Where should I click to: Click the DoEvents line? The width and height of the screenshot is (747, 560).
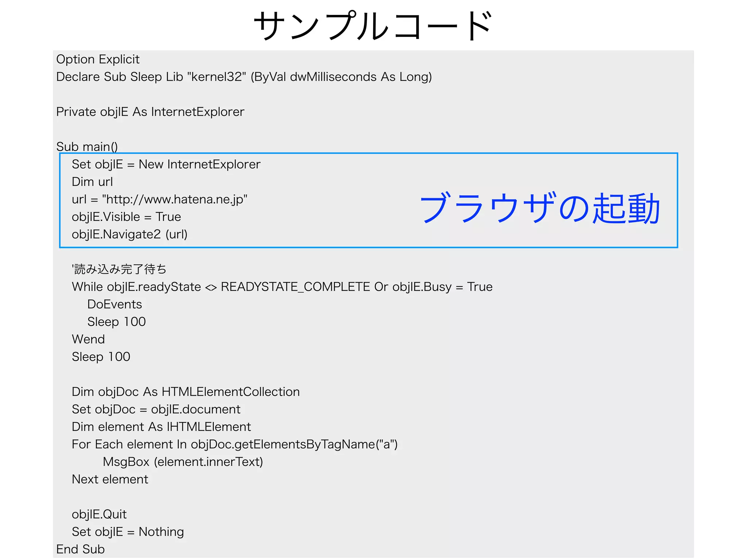[115, 304]
